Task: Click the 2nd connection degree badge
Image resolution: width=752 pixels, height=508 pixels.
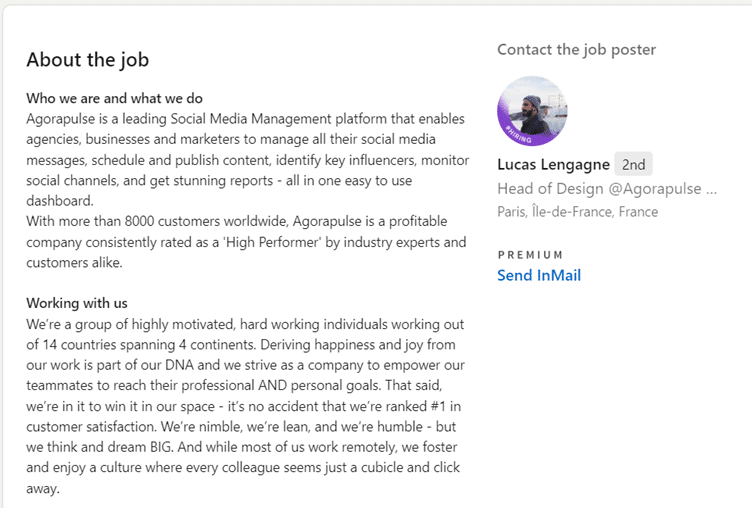Action: click(633, 165)
